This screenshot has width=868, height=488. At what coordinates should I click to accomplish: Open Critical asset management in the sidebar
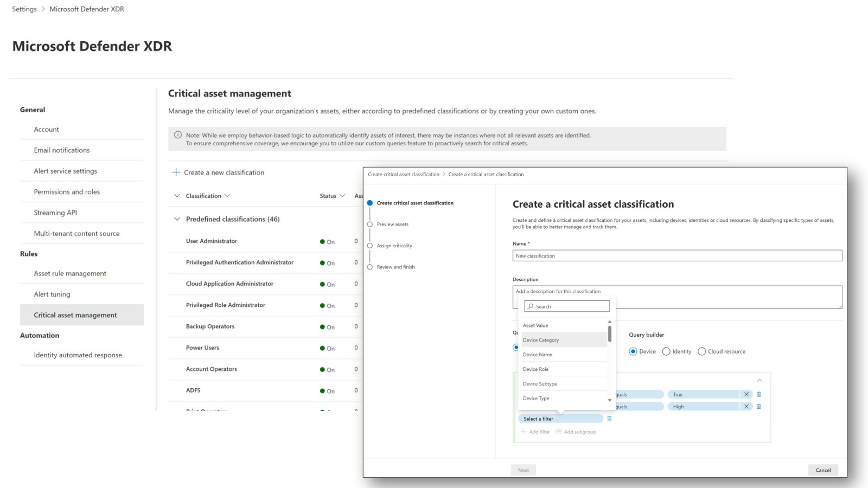click(75, 314)
